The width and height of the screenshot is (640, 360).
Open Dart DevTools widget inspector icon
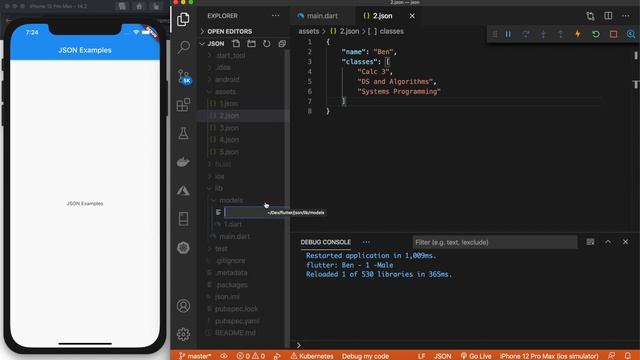tap(631, 34)
